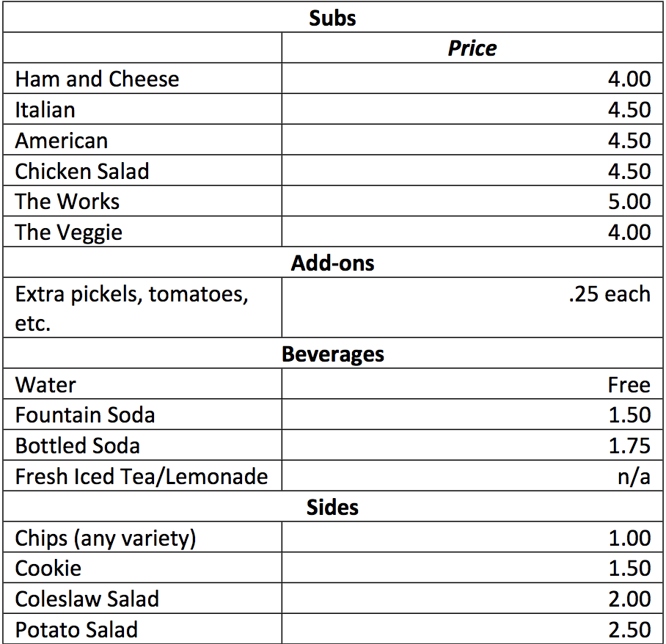Select the .25 each price cell
The image size is (666, 644).
pos(609,294)
